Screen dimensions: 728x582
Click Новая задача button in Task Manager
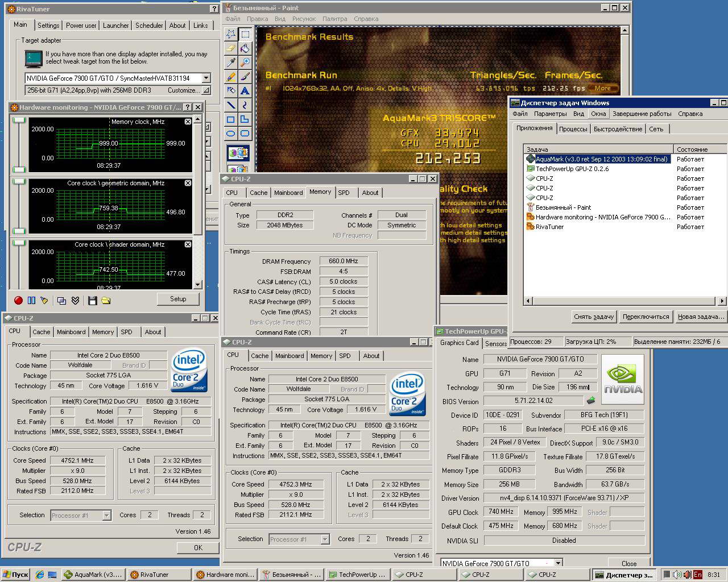[x=701, y=317]
